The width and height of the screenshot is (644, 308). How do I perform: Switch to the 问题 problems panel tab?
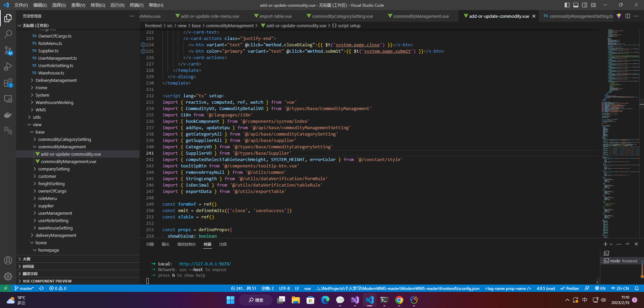[150, 244]
